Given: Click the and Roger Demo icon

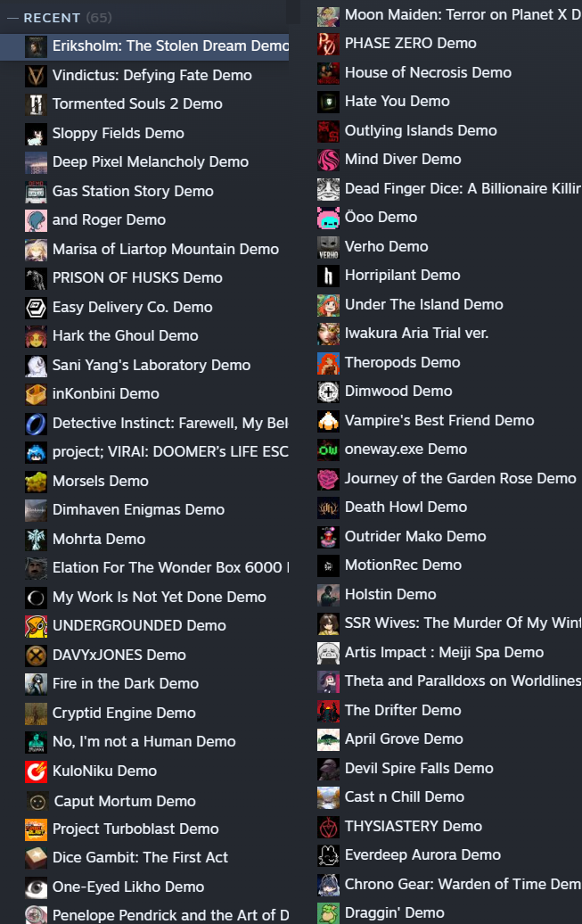Looking at the screenshot, I should 36,220.
